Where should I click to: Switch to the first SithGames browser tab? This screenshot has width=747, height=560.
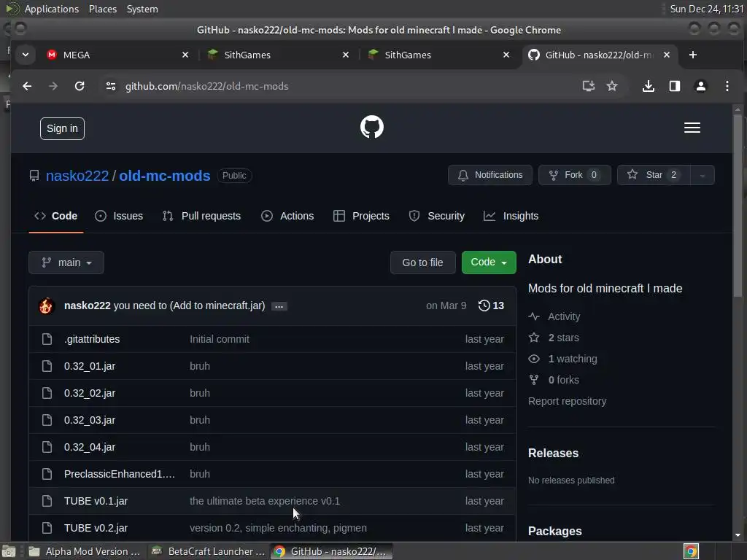click(x=276, y=55)
